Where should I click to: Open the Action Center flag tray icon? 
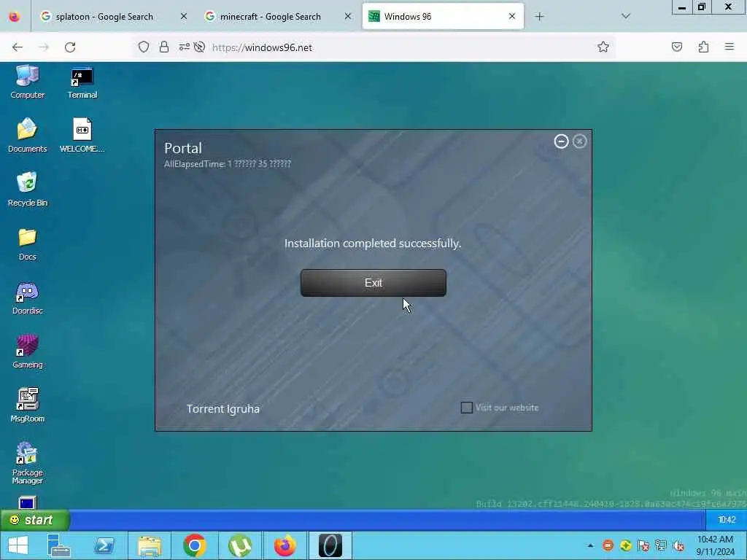point(643,545)
